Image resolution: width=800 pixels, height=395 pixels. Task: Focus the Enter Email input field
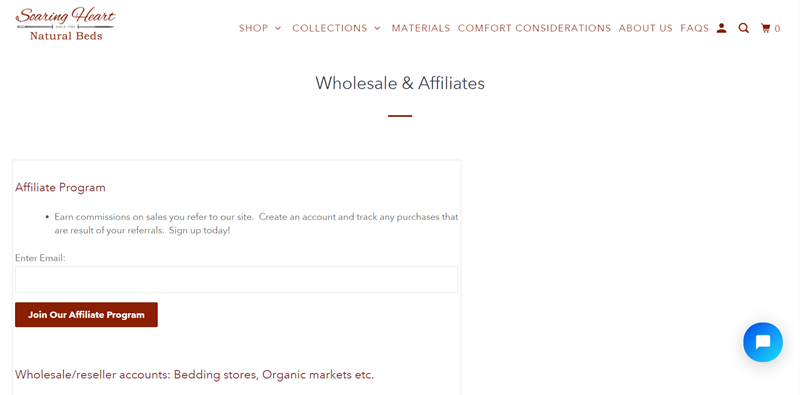click(236, 279)
